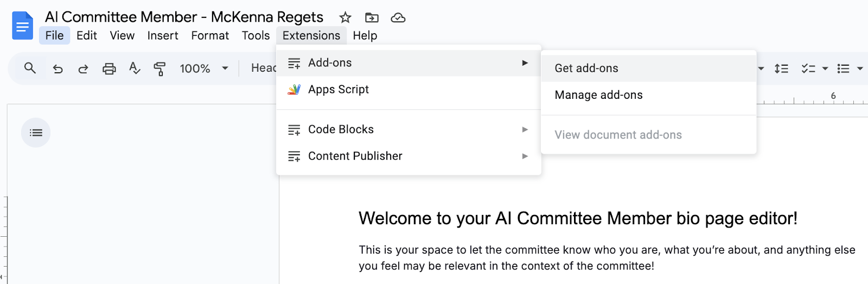Click the document title to rename
The height and width of the screenshot is (284, 868).
(x=184, y=17)
